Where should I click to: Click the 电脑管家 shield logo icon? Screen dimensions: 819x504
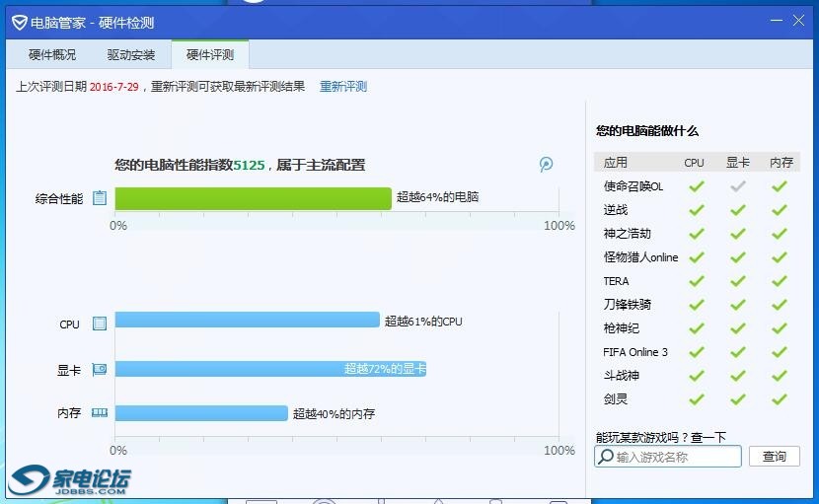pyautogui.click(x=20, y=23)
